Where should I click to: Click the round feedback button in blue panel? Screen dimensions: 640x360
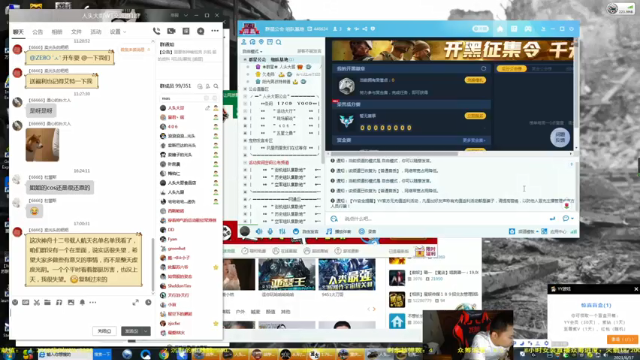[560, 137]
